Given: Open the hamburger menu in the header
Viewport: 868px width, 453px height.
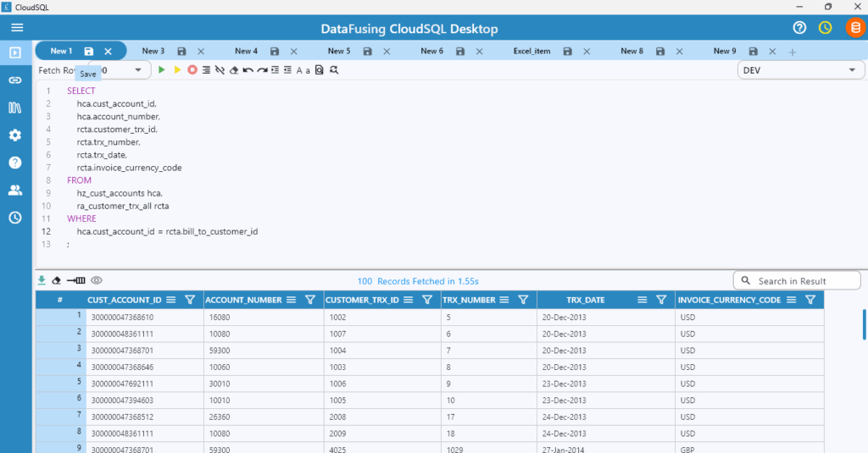Looking at the screenshot, I should click(17, 28).
